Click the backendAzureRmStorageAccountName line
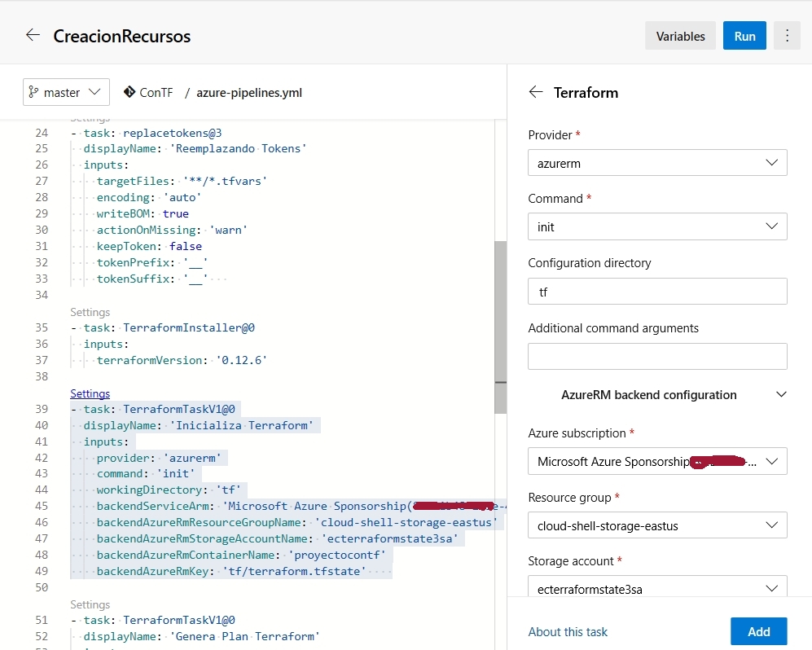 pyautogui.click(x=278, y=538)
